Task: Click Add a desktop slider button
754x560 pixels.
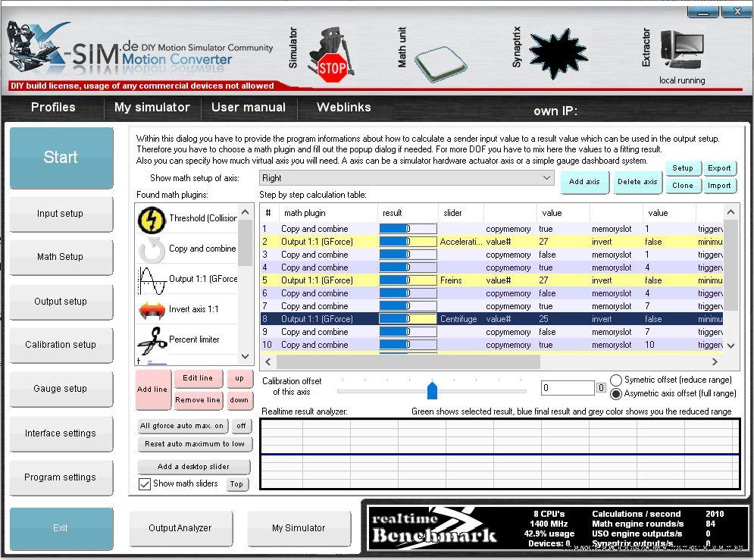Action: coord(193,467)
